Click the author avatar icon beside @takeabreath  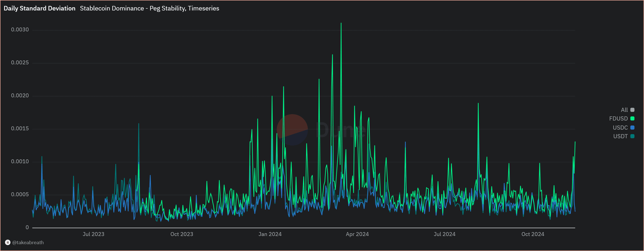pyautogui.click(x=8, y=242)
